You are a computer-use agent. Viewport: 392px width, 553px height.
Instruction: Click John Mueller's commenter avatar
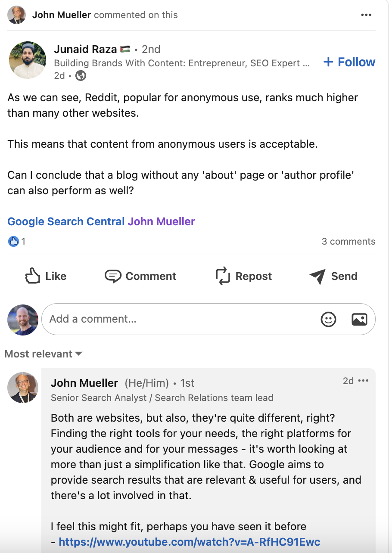[x=22, y=388]
